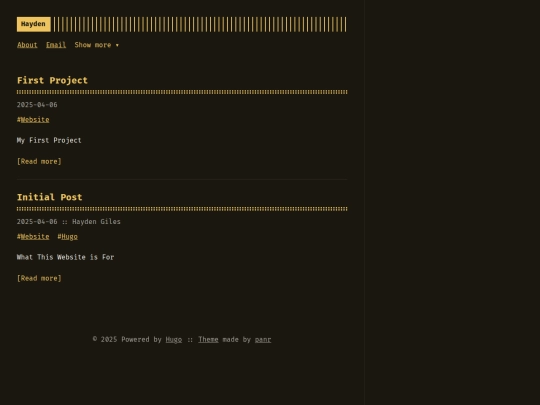Viewport: 540px width, 405px height.
Task: Open the panr author link in footer
Action: pos(263,340)
